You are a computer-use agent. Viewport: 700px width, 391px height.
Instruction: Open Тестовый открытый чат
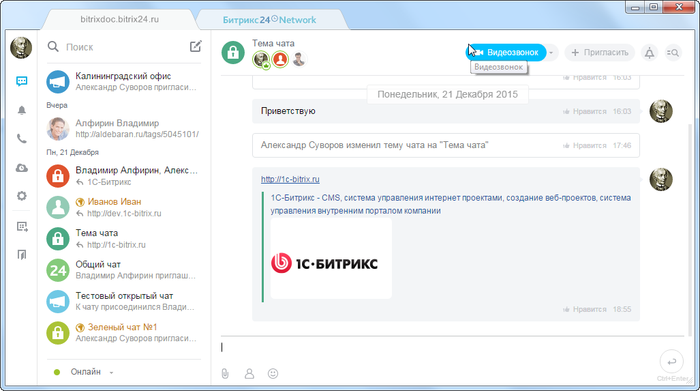coord(124,301)
